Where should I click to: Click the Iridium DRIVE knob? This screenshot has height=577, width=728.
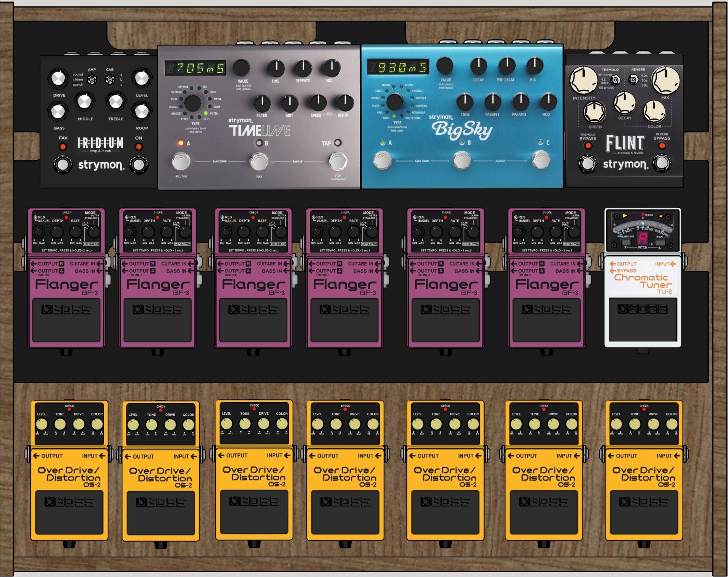click(x=58, y=79)
